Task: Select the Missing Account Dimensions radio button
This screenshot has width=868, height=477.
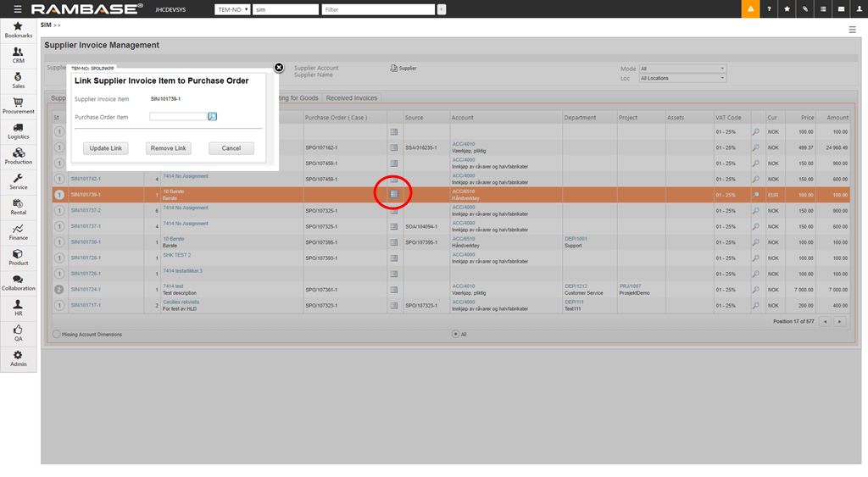Action: coord(57,334)
